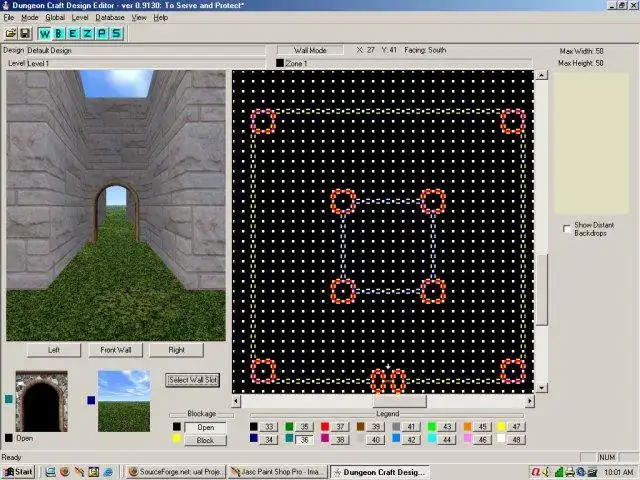The image size is (640, 480).
Task: Click the green swatch beside slot 35
Action: click(289, 427)
